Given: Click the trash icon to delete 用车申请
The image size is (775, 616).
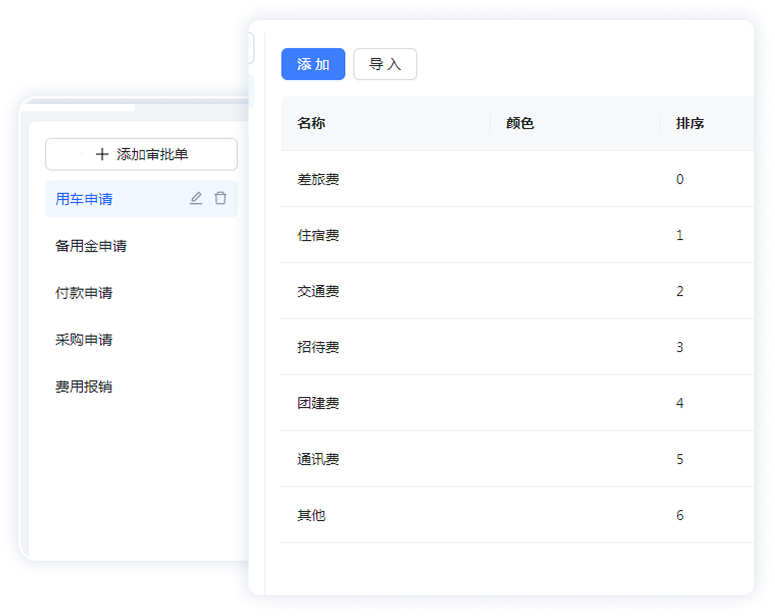Looking at the screenshot, I should 220,199.
